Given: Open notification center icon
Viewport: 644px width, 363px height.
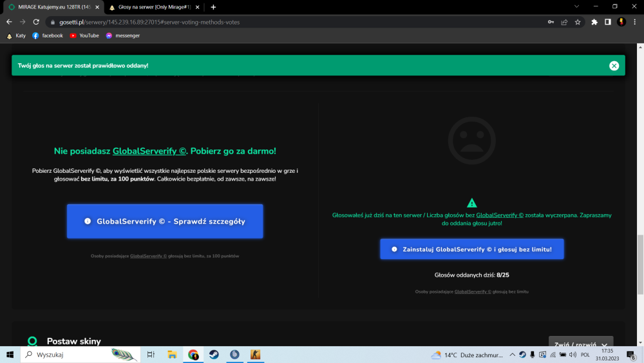Looking at the screenshot, I should coord(632,355).
